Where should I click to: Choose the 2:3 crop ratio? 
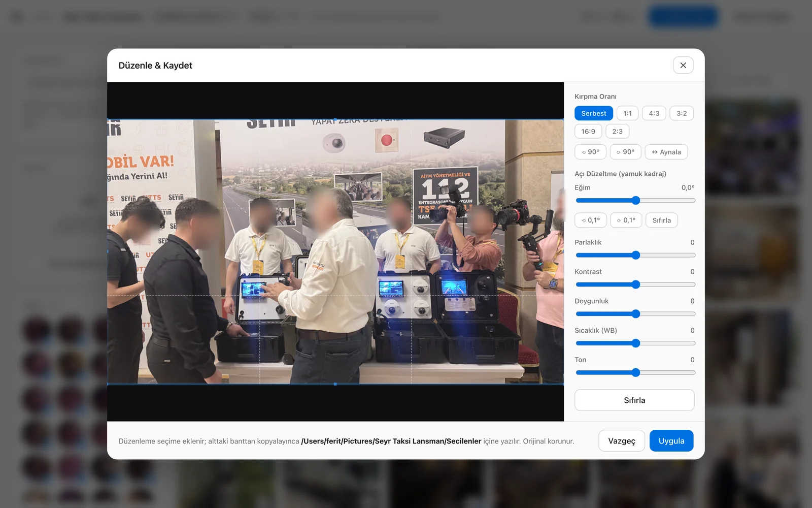[617, 131]
